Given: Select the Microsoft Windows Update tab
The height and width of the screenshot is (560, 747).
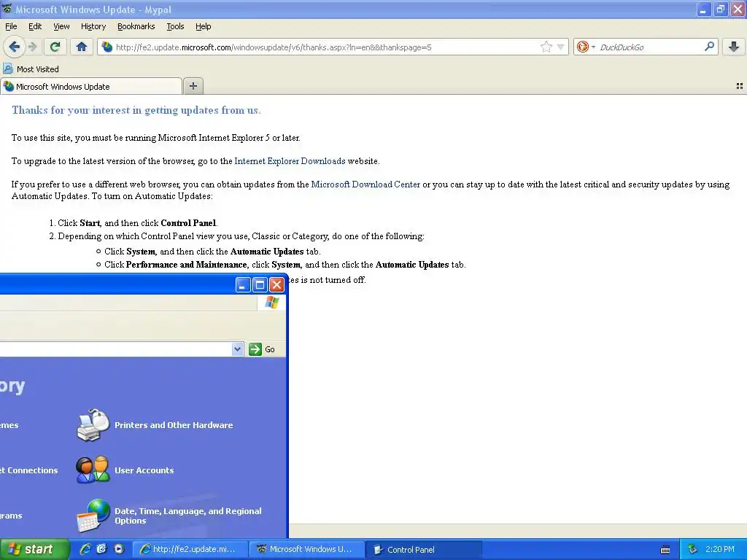Looking at the screenshot, I should 91,86.
